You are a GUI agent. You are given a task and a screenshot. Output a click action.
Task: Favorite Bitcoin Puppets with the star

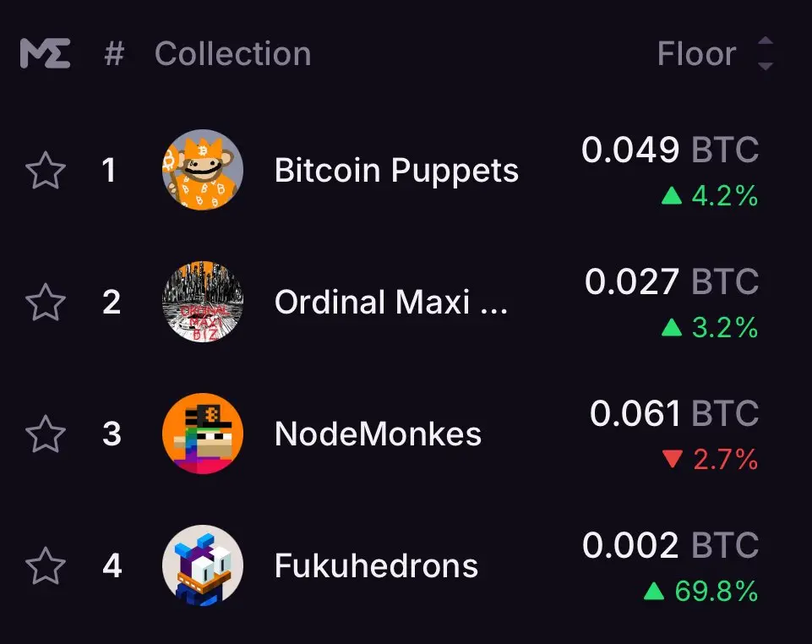coord(46,170)
